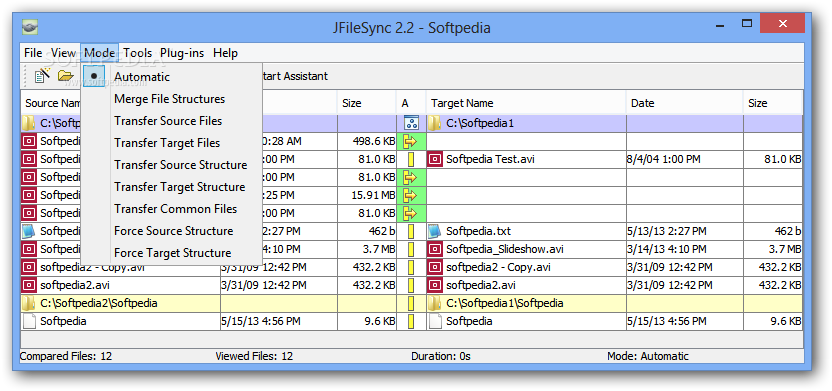
Task: Click blank file icon of source Softpedia, 9.6 KB
Action: pos(29,322)
